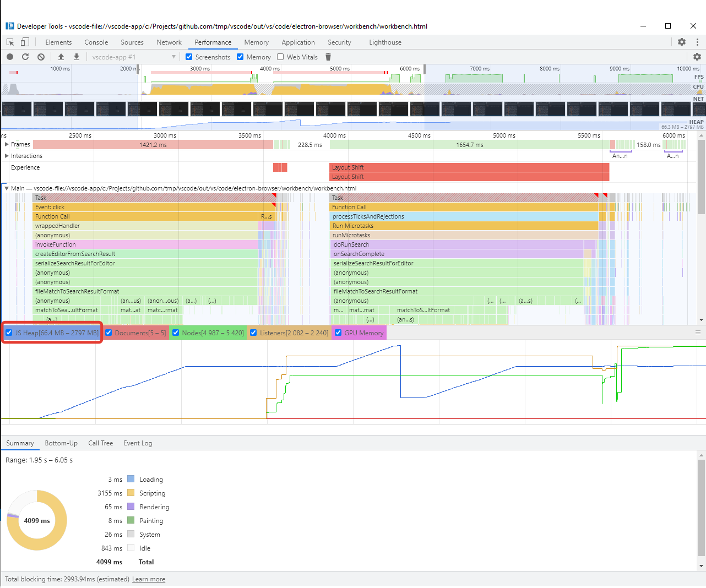Disable the Screenshots checkbox
Viewport: 706px width, 588px height.
[189, 57]
